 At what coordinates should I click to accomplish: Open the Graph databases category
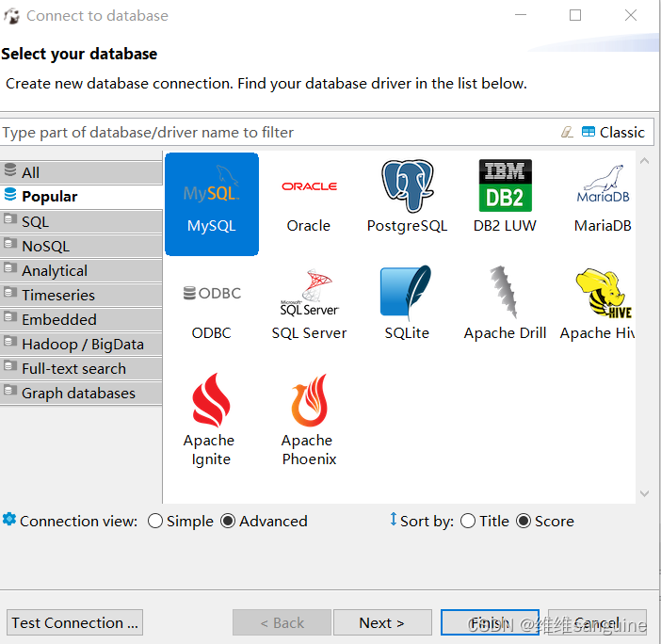[x=81, y=393]
